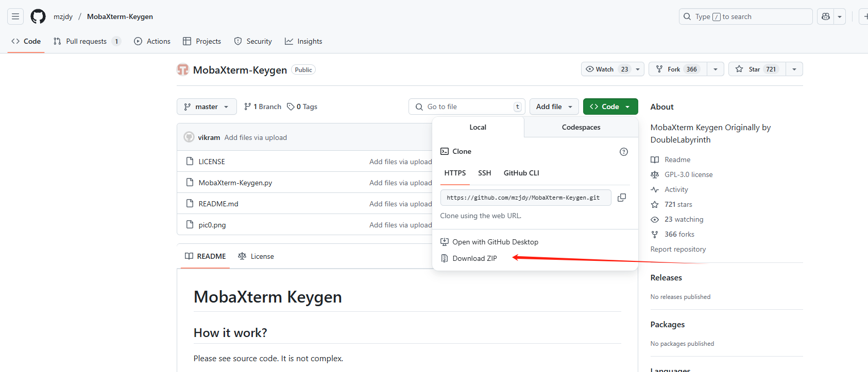Screen dimensions: 868x372
Task: Select the HTTPS clone option
Action: click(x=455, y=173)
